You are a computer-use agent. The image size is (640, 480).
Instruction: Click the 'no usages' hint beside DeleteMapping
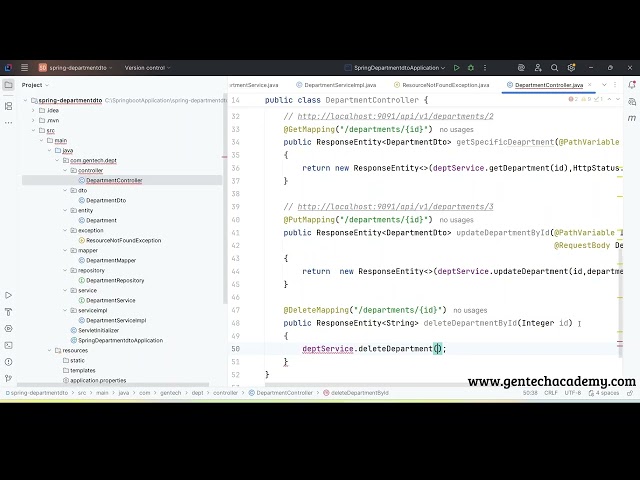470,311
